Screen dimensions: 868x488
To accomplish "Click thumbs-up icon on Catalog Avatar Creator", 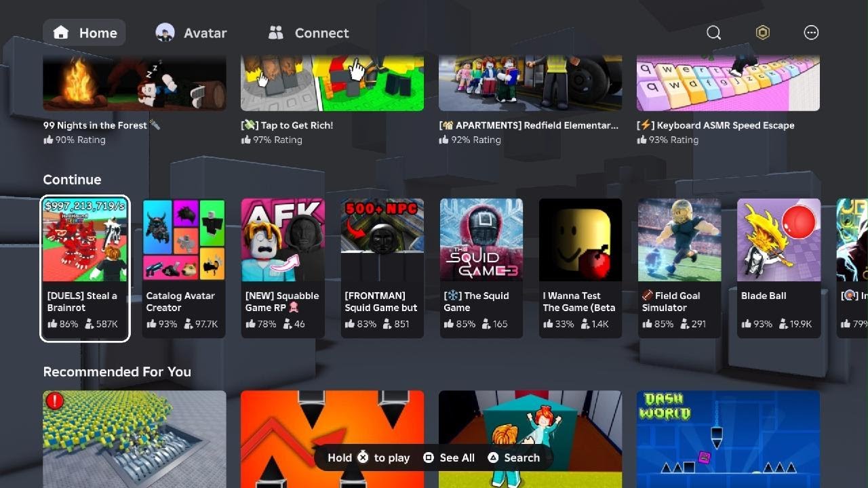I will 151,324.
